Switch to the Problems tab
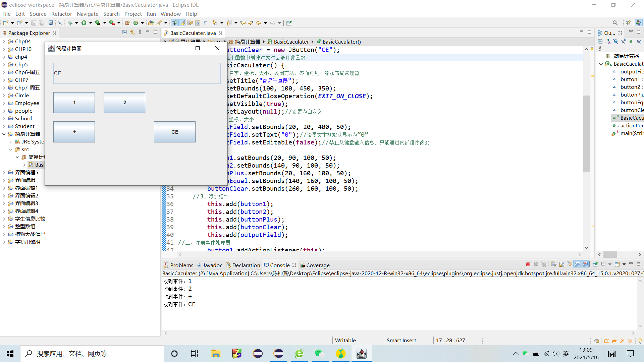Viewport: 644px width, 362px height. pyautogui.click(x=181, y=265)
